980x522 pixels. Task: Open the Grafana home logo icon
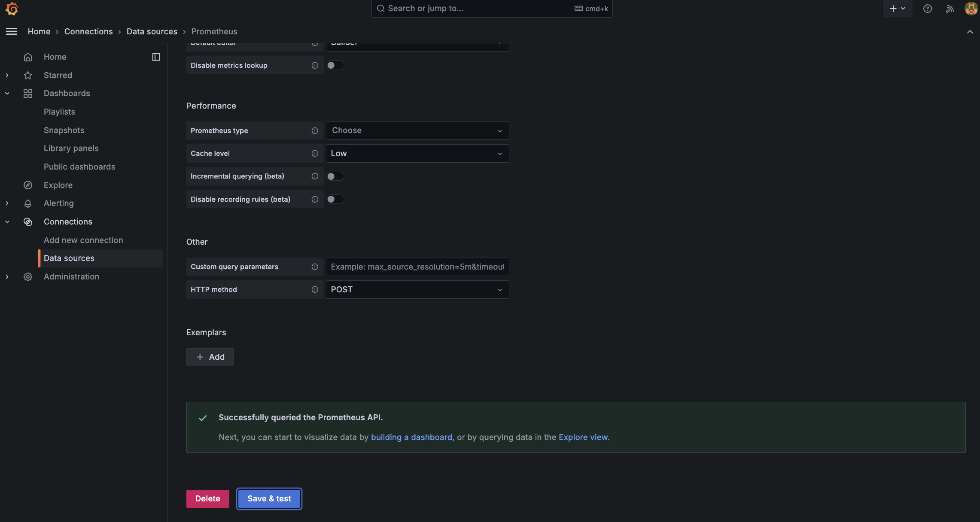(12, 9)
